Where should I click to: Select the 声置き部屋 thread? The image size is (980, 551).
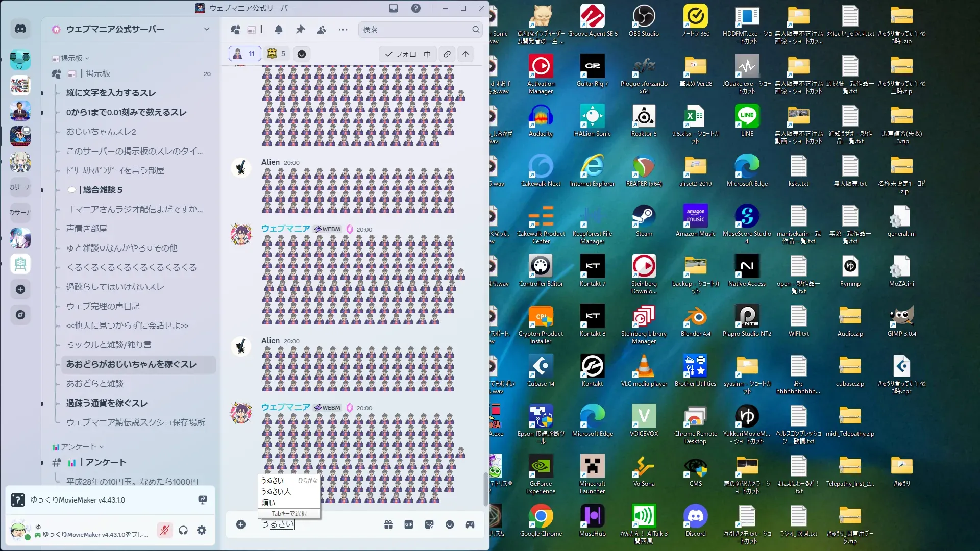click(x=87, y=229)
